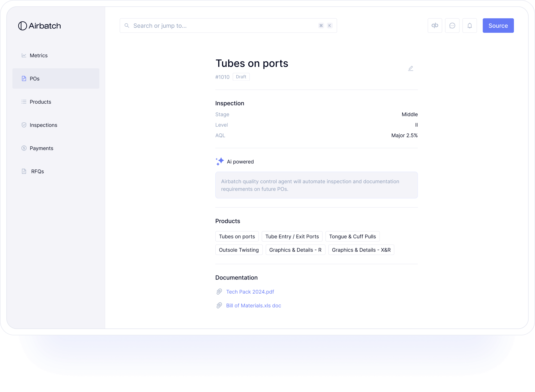Open the Tech Pack 2024.pdf link
The image size is (535, 392).
click(x=250, y=292)
